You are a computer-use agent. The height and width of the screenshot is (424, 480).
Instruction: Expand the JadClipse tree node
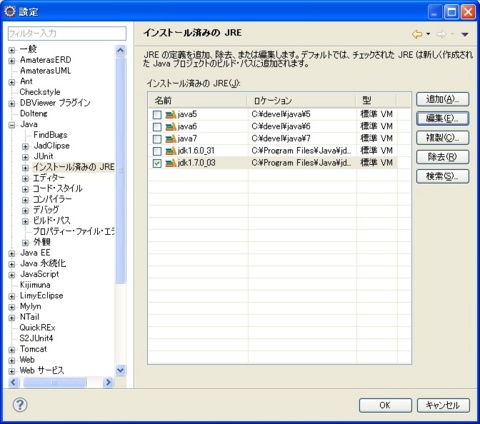click(x=25, y=146)
